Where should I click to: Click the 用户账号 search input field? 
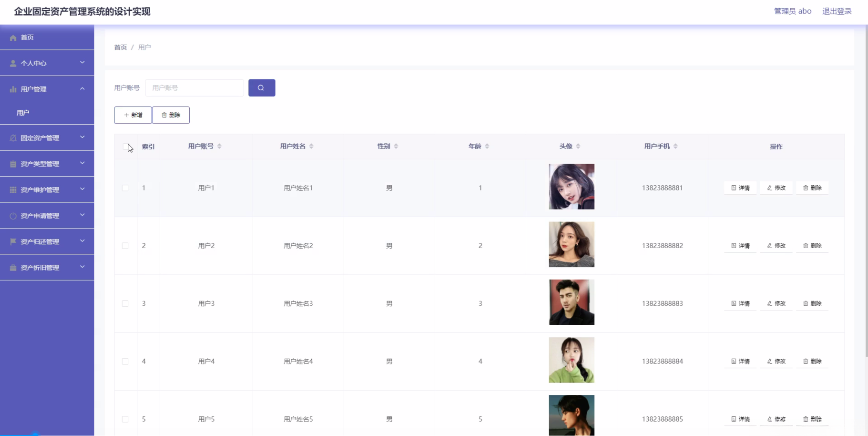(194, 88)
